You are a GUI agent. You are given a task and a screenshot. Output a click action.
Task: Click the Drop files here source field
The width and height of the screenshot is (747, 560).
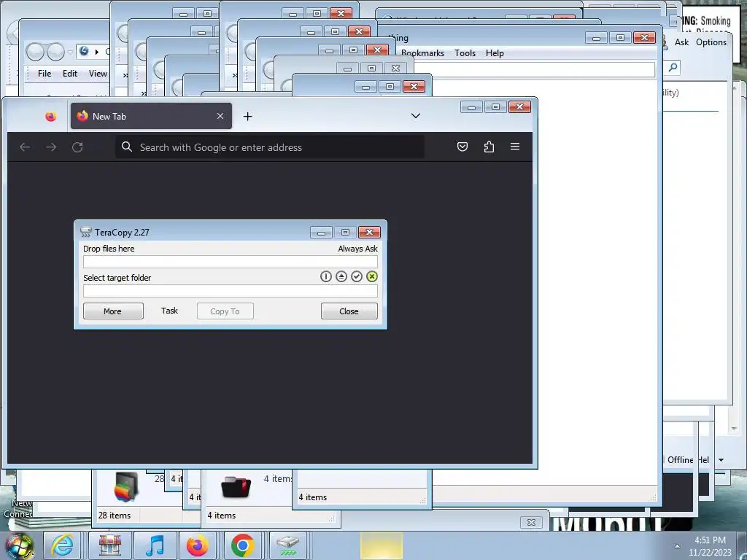230,262
